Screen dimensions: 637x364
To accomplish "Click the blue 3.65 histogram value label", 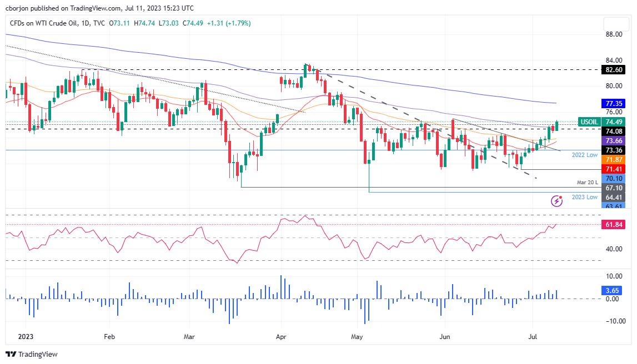I will pyautogui.click(x=613, y=290).
